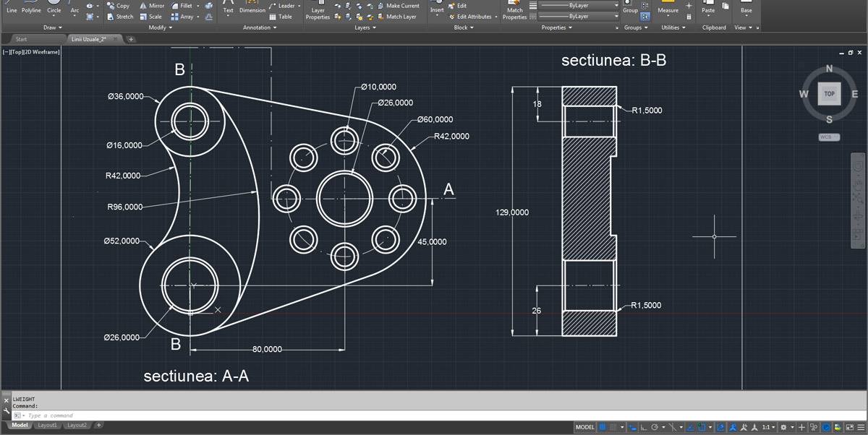The image size is (868, 435).
Task: Toggle ortho mode in status bar
Action: click(x=643, y=427)
